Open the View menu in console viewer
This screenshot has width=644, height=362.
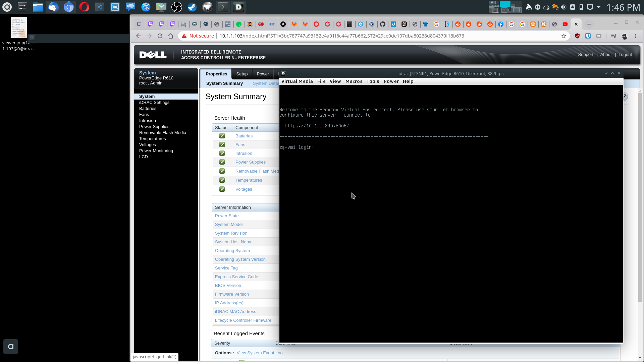(x=335, y=81)
